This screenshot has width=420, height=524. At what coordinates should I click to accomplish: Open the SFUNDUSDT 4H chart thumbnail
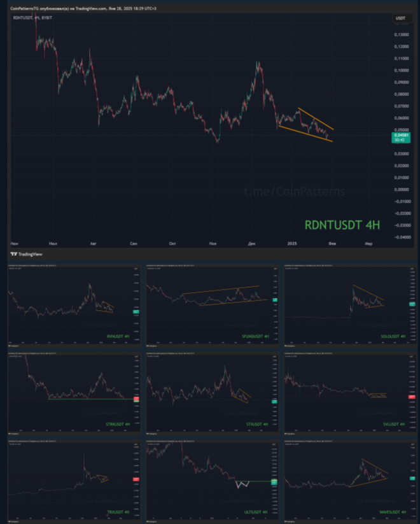(x=212, y=306)
